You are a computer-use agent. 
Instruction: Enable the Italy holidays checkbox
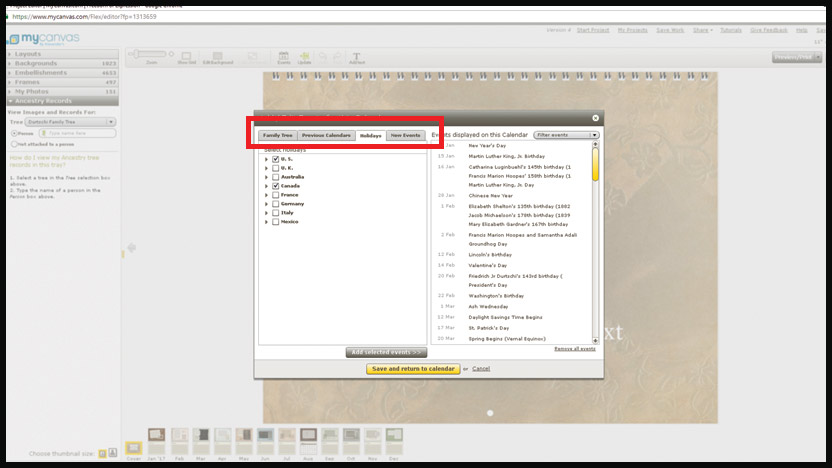pyautogui.click(x=275, y=213)
